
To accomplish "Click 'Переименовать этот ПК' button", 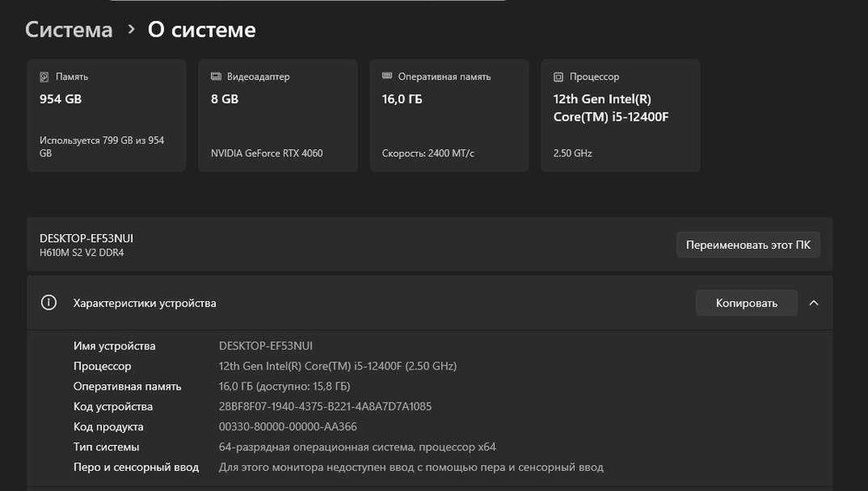I will pyautogui.click(x=748, y=245).
